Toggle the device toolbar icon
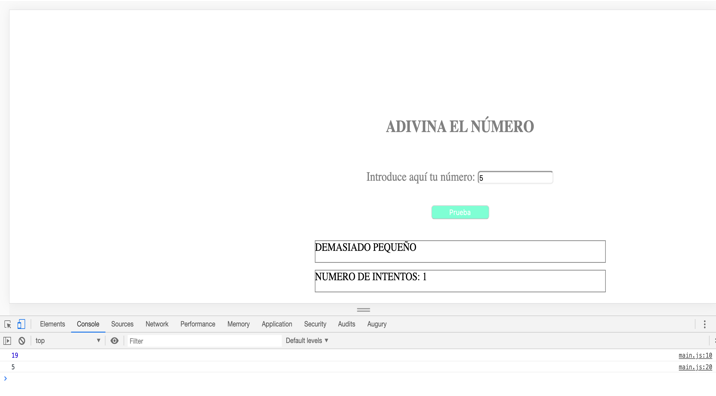 point(21,324)
